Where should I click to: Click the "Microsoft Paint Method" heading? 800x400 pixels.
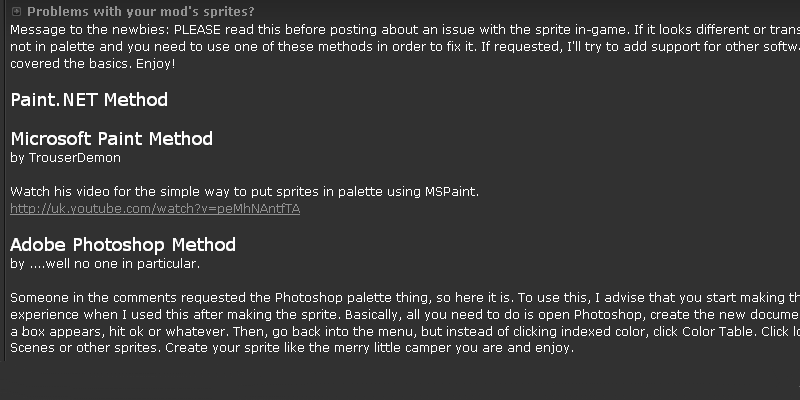click(111, 138)
